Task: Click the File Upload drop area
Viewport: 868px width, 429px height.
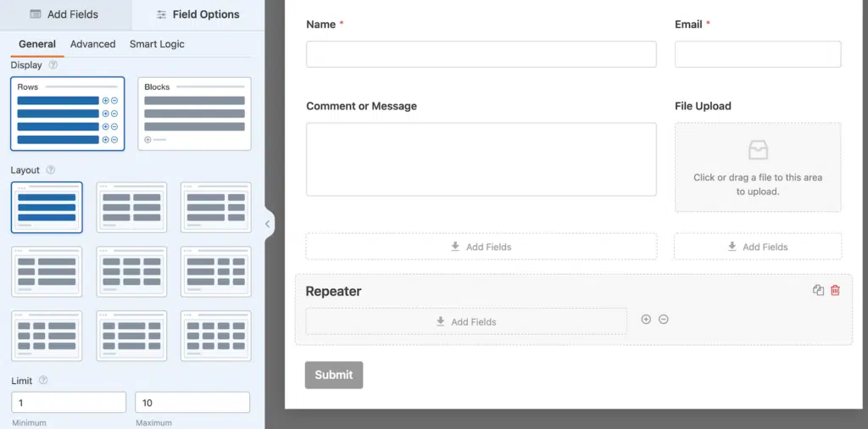Action: [x=758, y=167]
